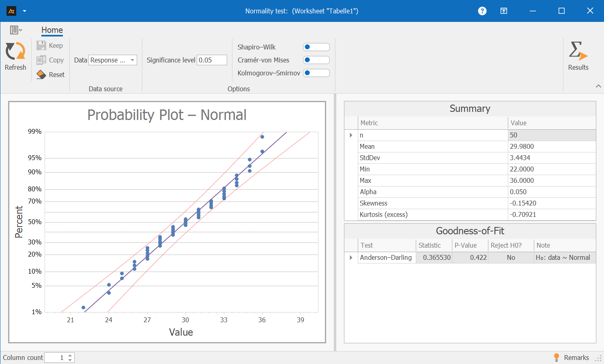Click inside the Significance level field
This screenshot has width=604, height=364.
(212, 60)
